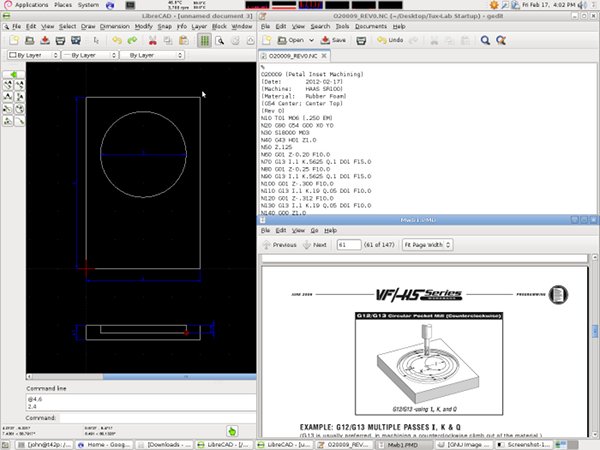Open LibreCAD Block menu
The height and width of the screenshot is (450, 600).
point(219,26)
